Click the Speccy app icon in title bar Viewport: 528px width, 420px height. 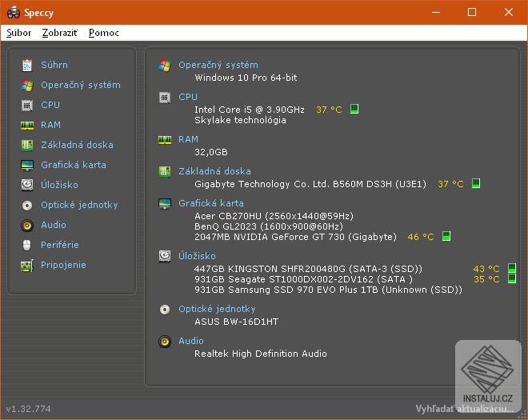pos(14,13)
